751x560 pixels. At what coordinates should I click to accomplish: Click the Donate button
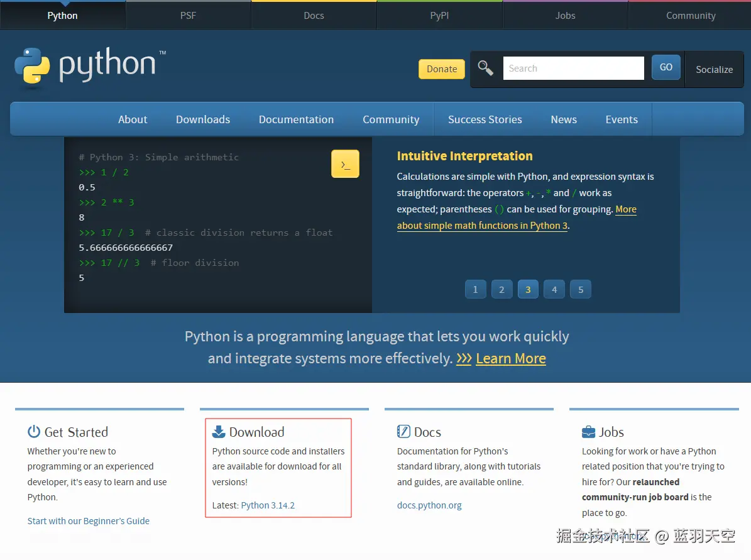pos(441,69)
